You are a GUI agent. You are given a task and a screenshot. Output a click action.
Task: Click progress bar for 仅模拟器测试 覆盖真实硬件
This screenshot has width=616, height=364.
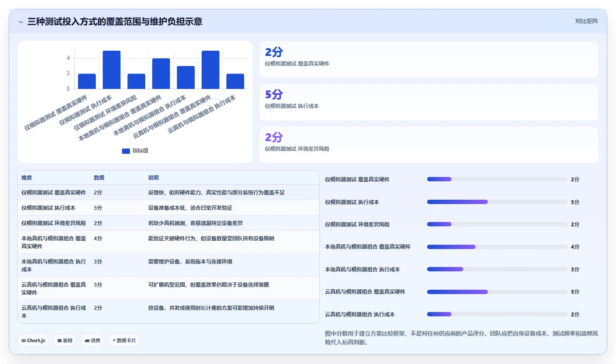pyautogui.click(x=497, y=179)
